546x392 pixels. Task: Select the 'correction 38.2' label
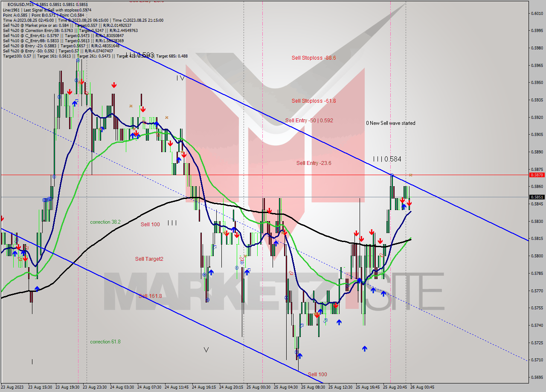[x=105, y=222]
